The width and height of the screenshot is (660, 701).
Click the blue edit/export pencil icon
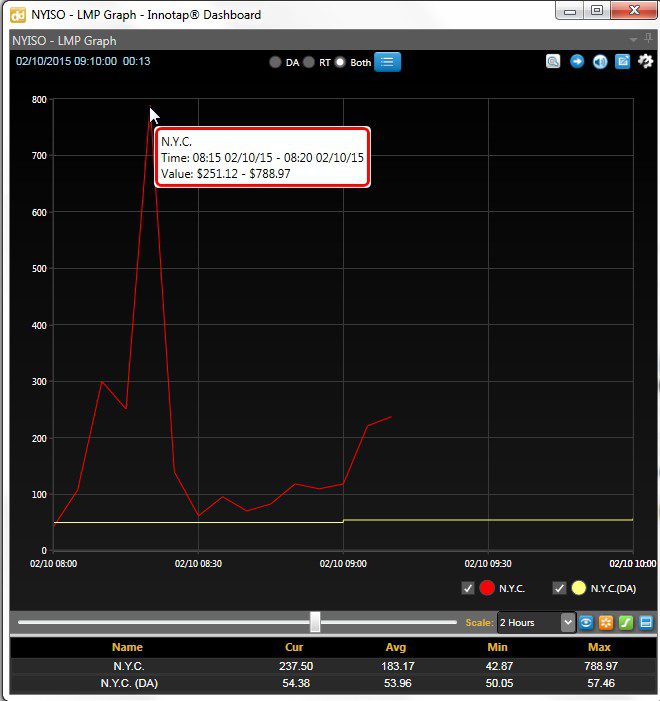[622, 62]
